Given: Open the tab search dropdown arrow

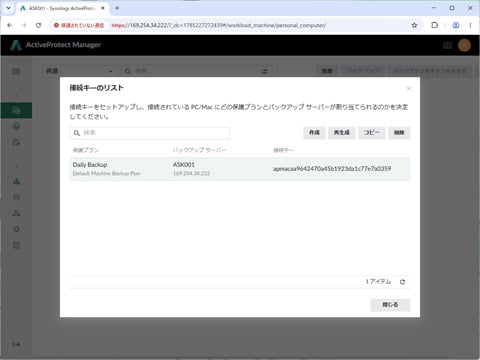Looking at the screenshot, I should click(x=8, y=8).
